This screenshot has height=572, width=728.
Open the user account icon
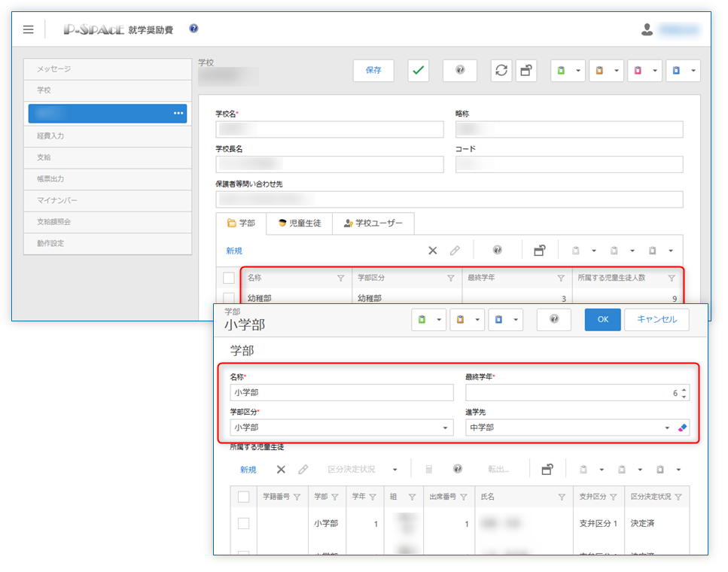click(x=647, y=29)
